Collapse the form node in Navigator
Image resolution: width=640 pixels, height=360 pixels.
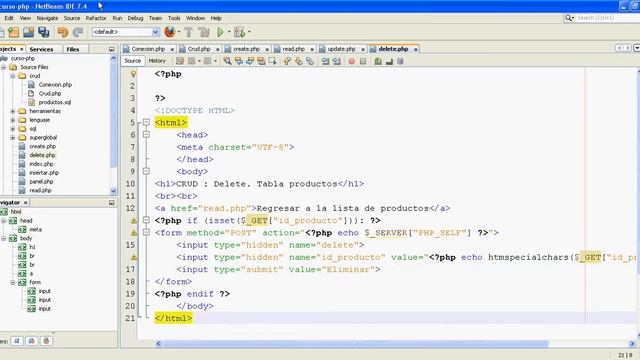coord(13,282)
